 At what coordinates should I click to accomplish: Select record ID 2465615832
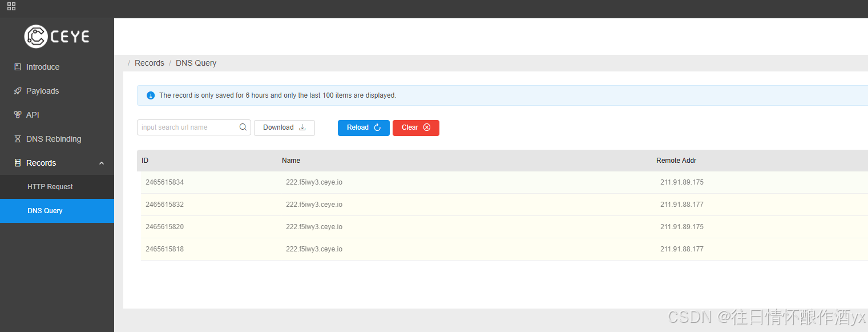tap(165, 205)
